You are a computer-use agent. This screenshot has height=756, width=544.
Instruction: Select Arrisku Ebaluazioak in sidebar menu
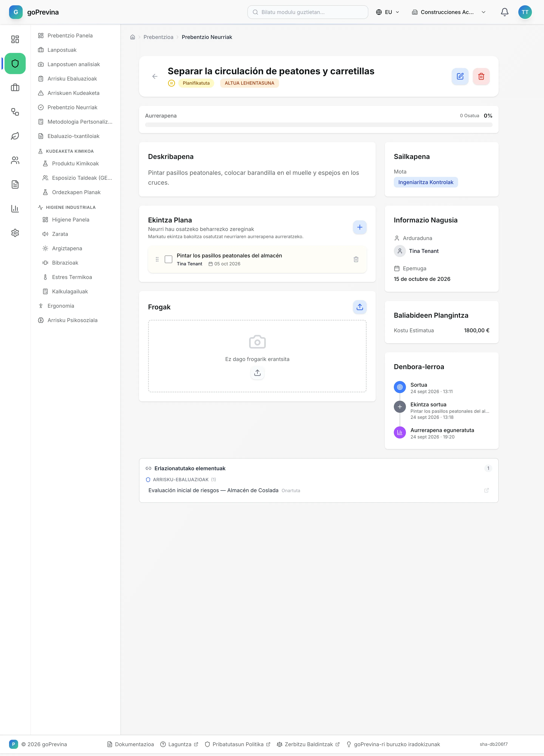coord(72,79)
